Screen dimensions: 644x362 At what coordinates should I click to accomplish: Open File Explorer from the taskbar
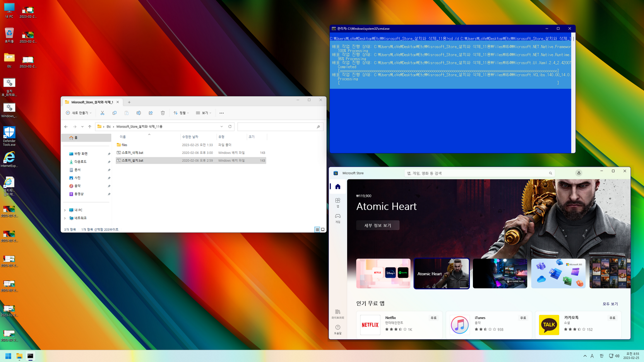point(19,356)
